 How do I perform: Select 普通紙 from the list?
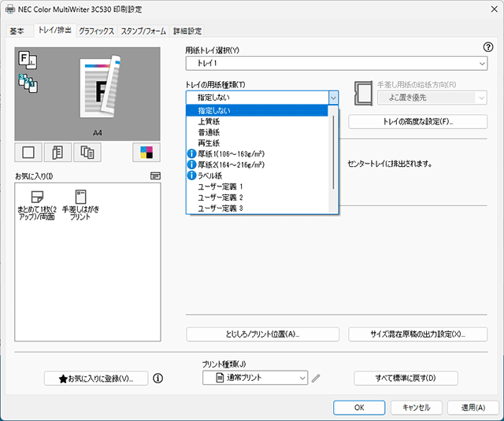coord(258,132)
